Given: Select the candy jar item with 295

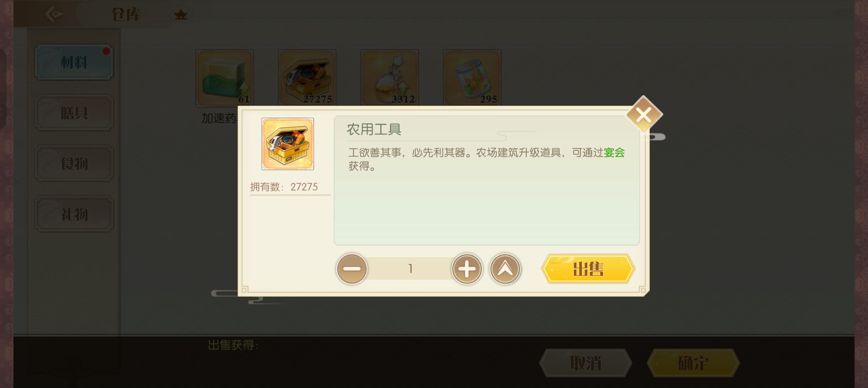Looking at the screenshot, I should click(x=472, y=78).
